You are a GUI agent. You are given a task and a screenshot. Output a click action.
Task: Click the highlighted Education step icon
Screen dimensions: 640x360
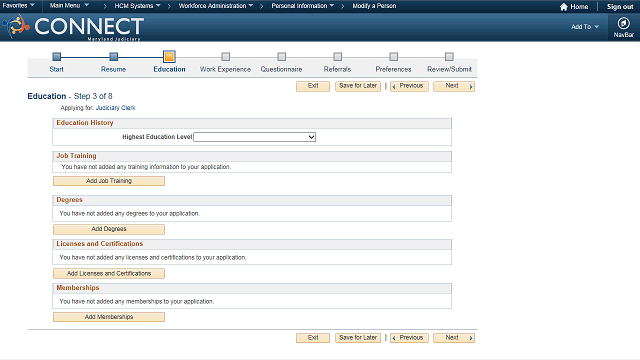coord(169,56)
